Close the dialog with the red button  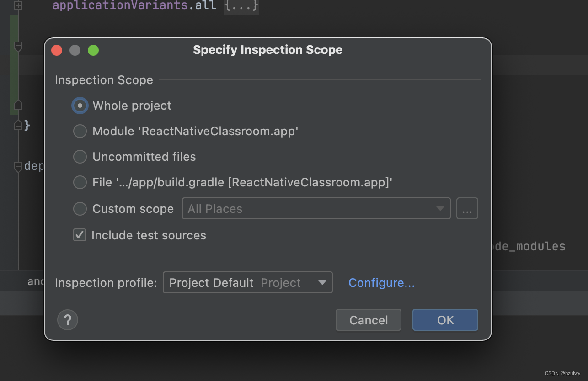[x=57, y=50]
